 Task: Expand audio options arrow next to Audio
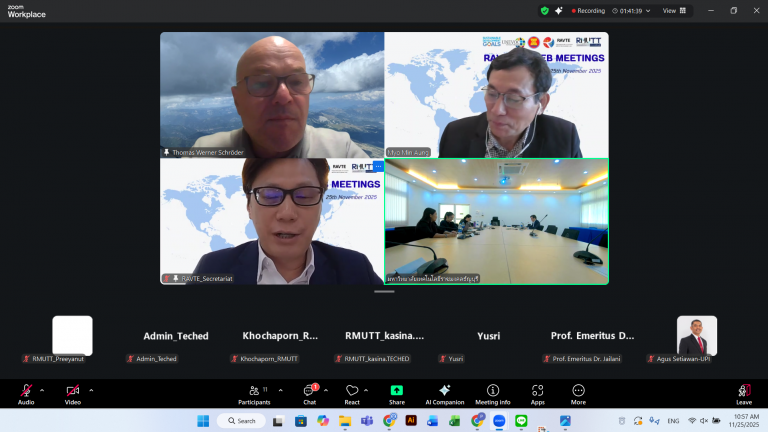[x=42, y=390]
